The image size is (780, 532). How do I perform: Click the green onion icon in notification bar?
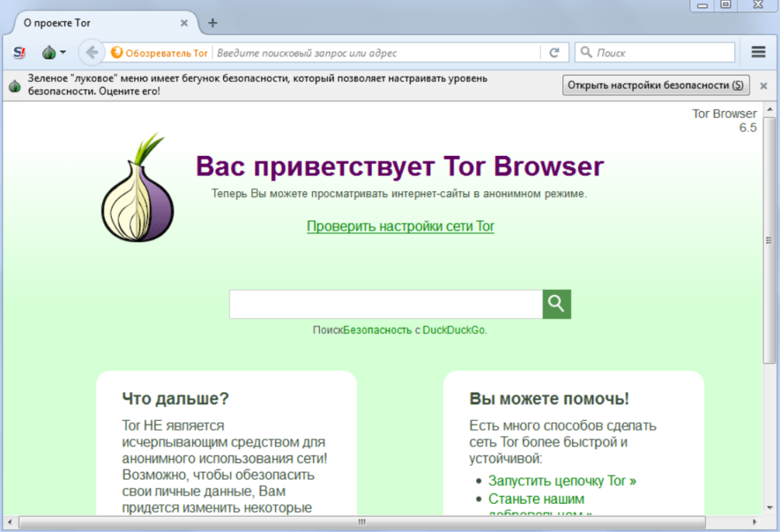(14, 85)
